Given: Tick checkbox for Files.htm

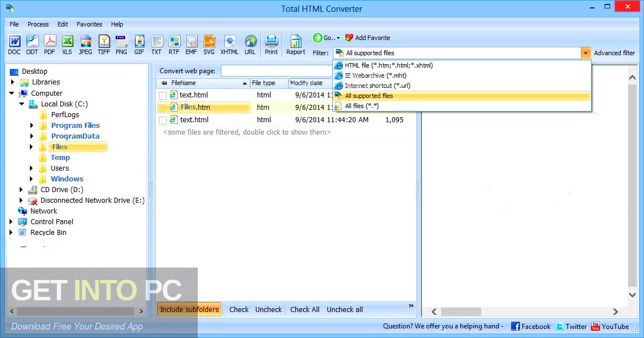Looking at the screenshot, I should pyautogui.click(x=163, y=108).
